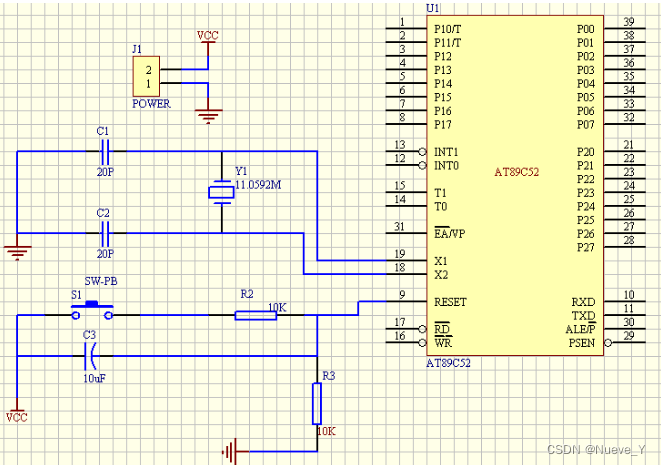Click the ALE/P pin label
Screen dimensions: 661x465
580,329
